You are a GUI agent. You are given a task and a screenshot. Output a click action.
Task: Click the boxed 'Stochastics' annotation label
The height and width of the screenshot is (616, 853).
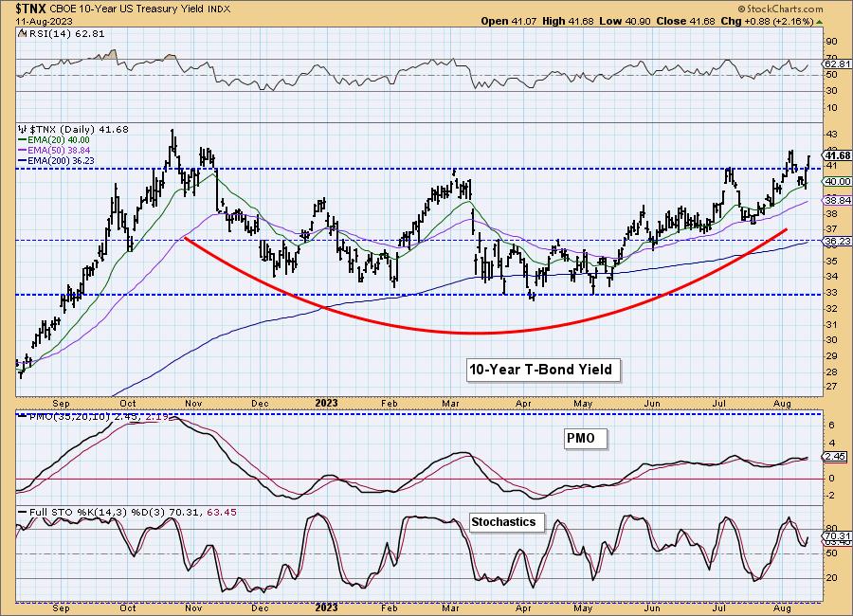505,522
